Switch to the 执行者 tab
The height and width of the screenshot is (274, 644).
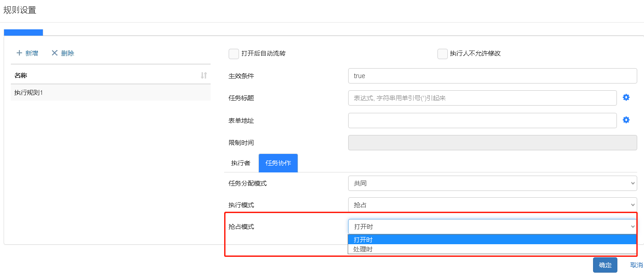[x=241, y=163]
